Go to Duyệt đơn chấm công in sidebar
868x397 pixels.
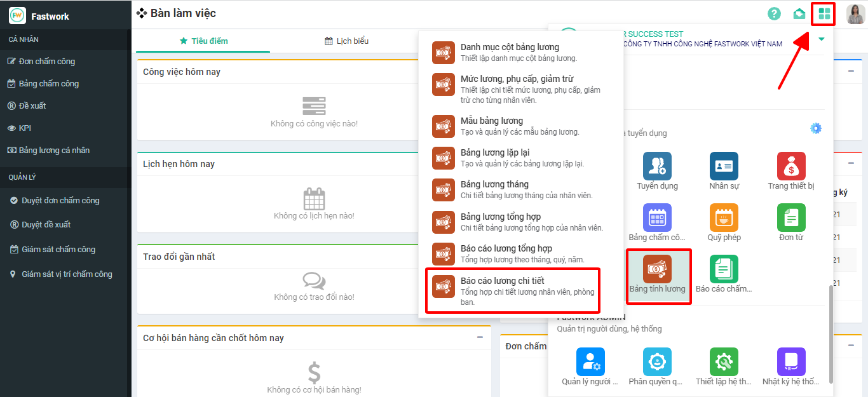(60, 201)
